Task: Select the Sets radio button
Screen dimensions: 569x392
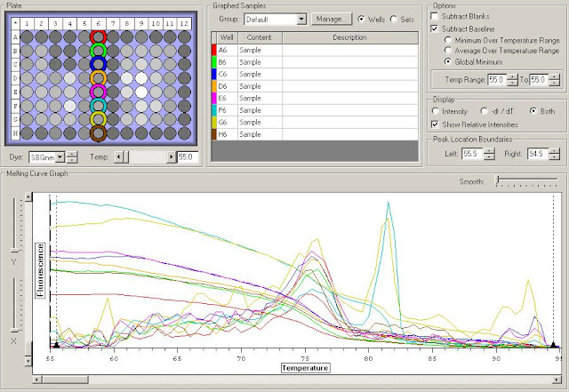Action: (x=394, y=19)
